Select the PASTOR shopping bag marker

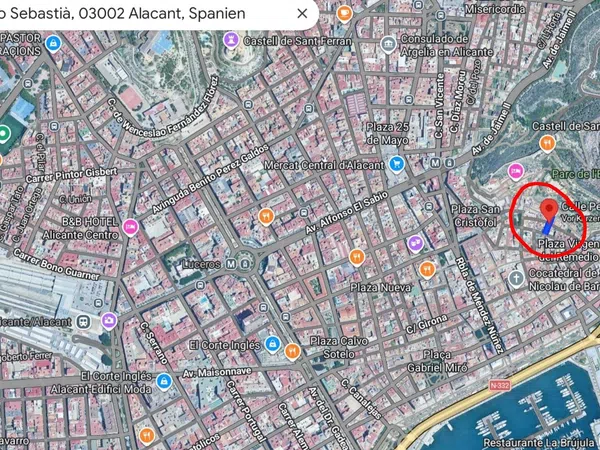(x=53, y=43)
